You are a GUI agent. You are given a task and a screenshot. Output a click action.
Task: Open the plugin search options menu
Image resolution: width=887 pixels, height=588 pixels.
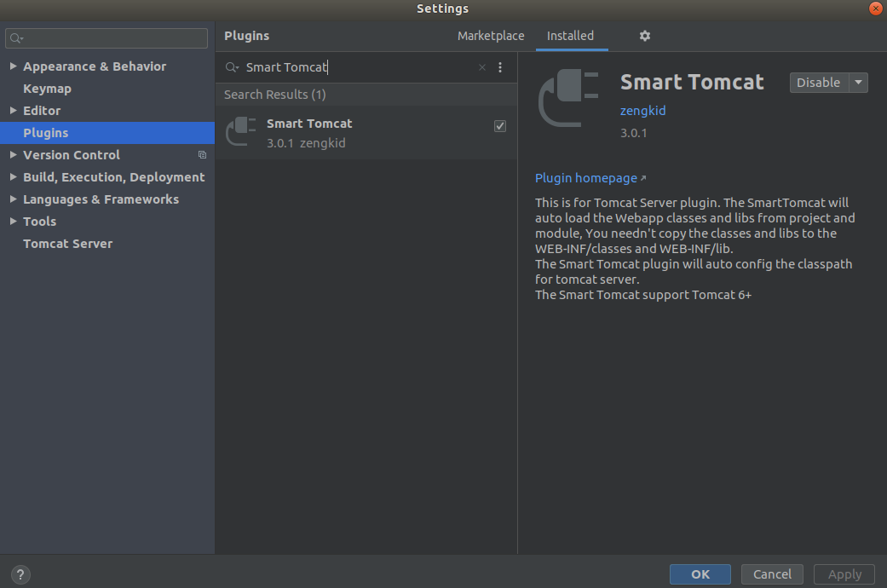(500, 67)
